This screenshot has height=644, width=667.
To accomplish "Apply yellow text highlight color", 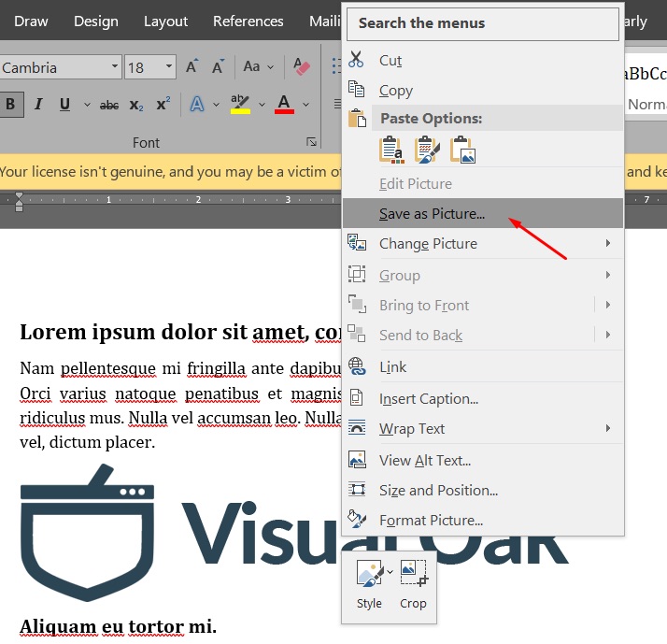I will tap(240, 105).
